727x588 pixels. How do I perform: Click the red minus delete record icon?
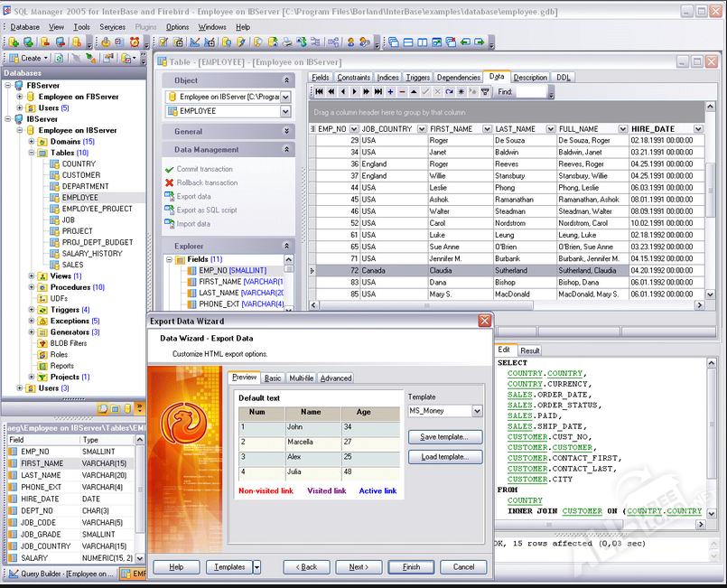tap(402, 92)
